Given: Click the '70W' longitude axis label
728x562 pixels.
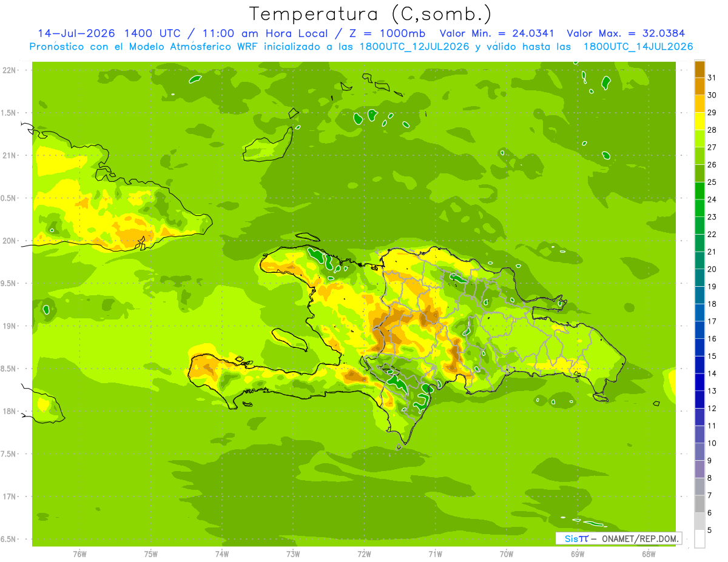Looking at the screenshot, I should (507, 554).
